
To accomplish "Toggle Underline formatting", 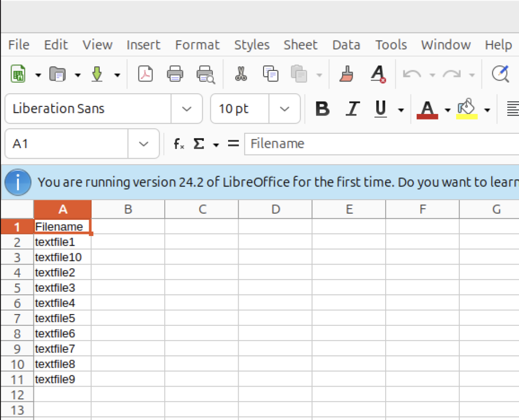I will click(x=381, y=108).
